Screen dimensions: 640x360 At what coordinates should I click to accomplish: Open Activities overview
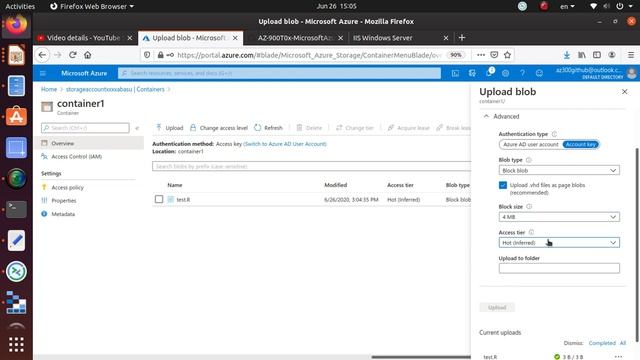(20, 6)
